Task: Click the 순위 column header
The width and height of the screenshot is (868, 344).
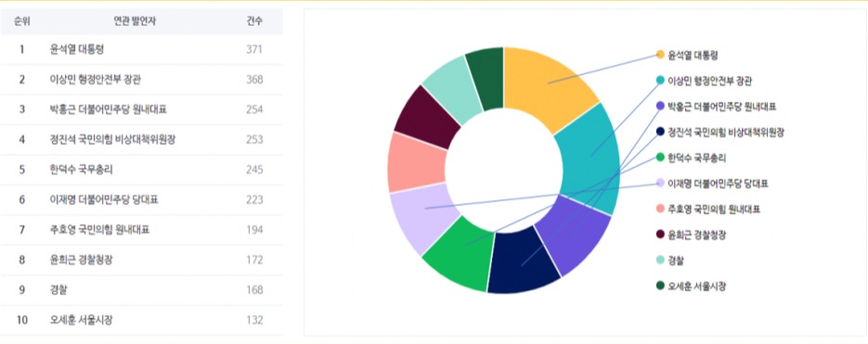Action: tap(22, 21)
